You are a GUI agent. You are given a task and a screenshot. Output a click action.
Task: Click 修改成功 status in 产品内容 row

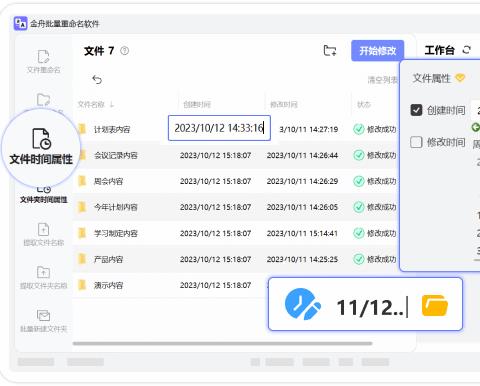pyautogui.click(x=382, y=259)
